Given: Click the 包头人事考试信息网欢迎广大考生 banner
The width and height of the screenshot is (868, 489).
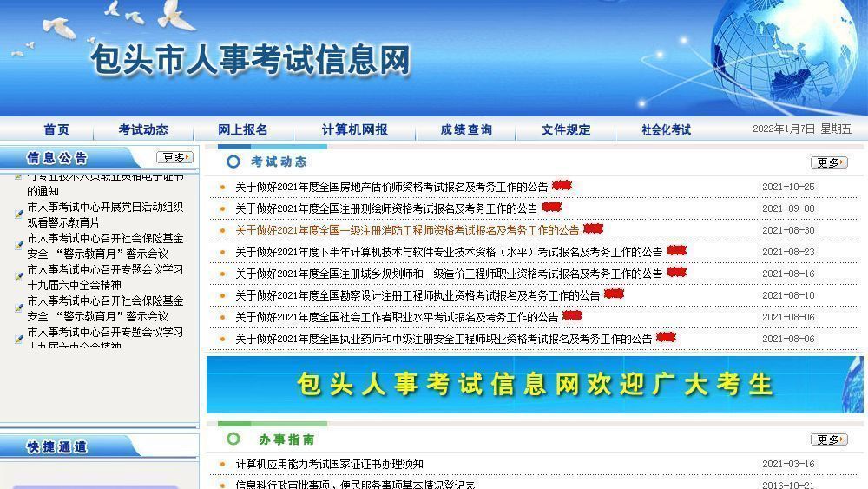Looking at the screenshot, I should [535, 384].
